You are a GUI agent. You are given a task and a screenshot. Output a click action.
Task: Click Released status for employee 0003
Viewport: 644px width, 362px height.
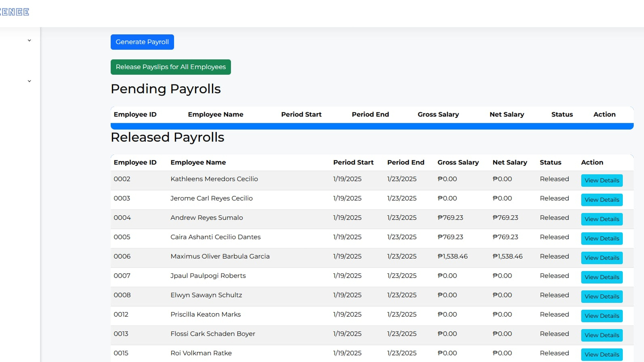554,198
